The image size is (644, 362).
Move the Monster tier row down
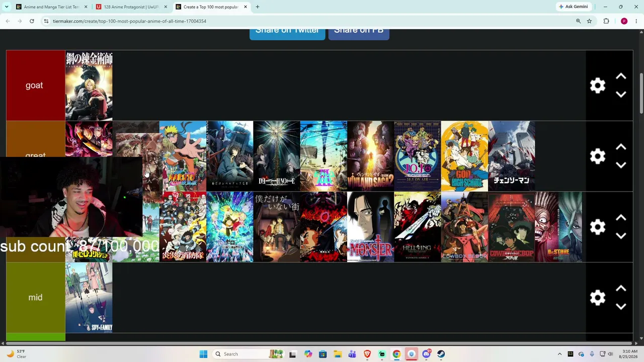(621, 236)
